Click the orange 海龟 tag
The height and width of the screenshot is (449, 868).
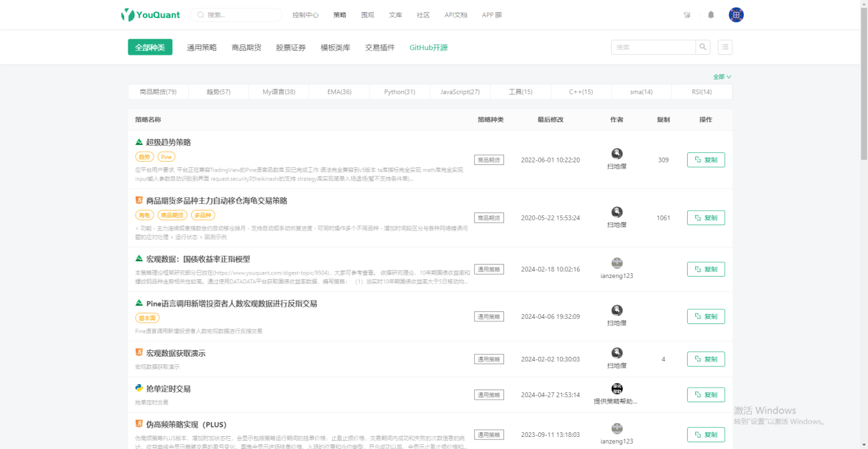144,215
